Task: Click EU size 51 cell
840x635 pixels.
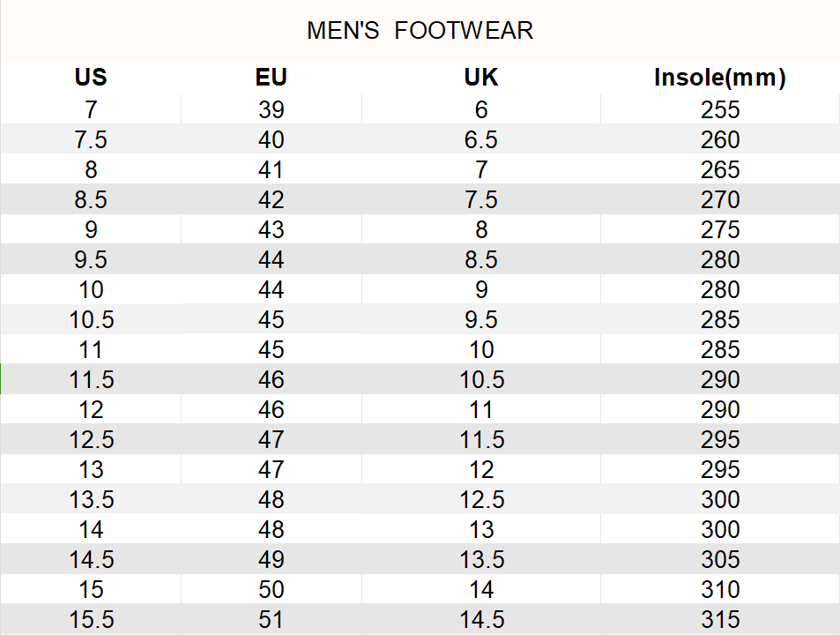Action: point(271,620)
